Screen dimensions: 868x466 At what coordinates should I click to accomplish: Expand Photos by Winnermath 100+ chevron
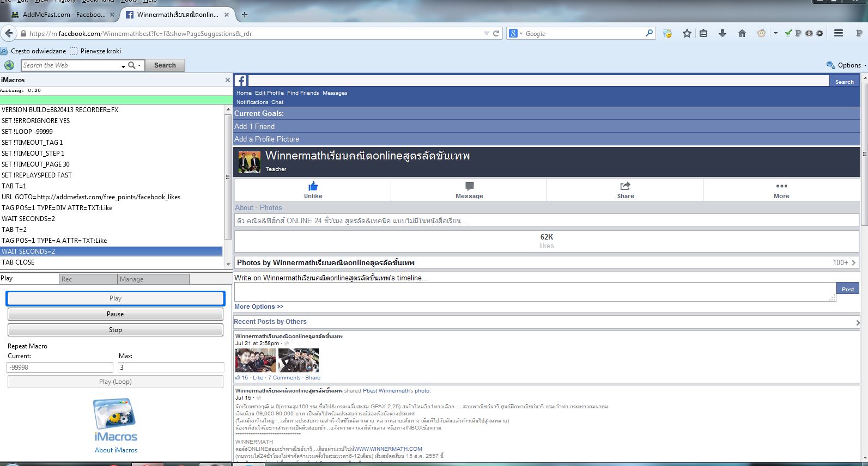(853, 262)
